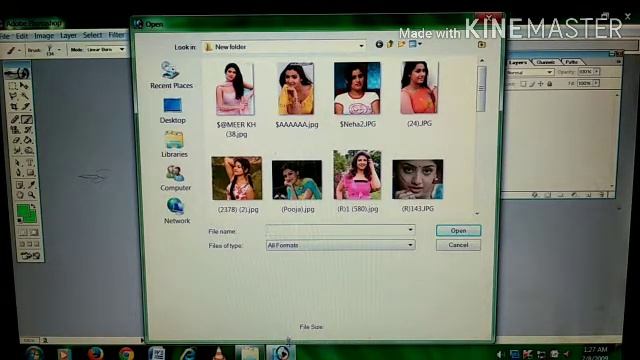Select the Slice tool in toolbox

26,106
